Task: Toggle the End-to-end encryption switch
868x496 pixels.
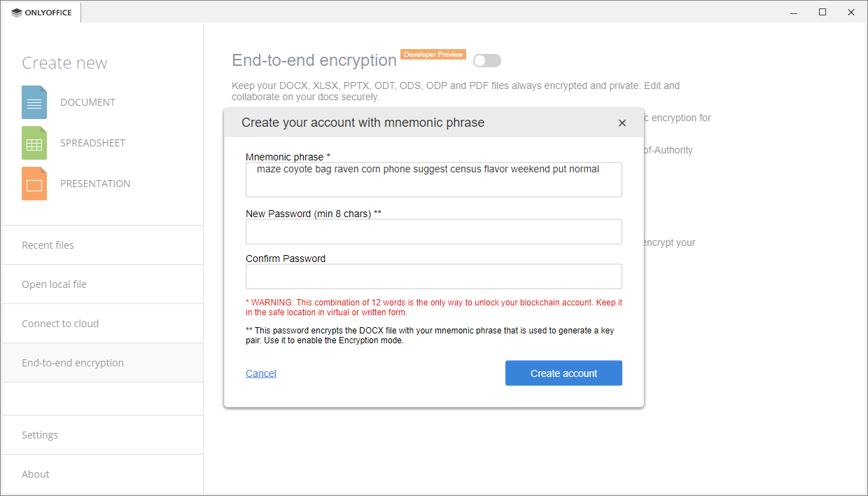Action: [487, 61]
